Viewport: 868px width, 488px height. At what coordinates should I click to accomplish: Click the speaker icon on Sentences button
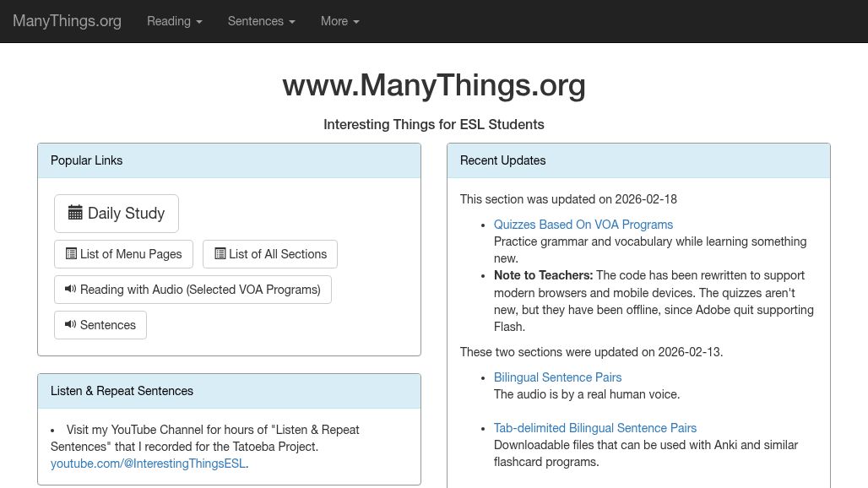(x=71, y=325)
